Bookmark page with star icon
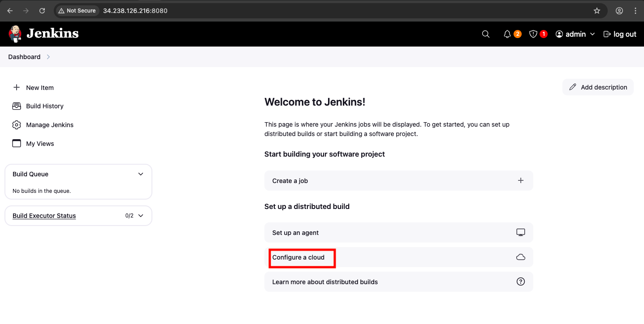 tap(597, 11)
